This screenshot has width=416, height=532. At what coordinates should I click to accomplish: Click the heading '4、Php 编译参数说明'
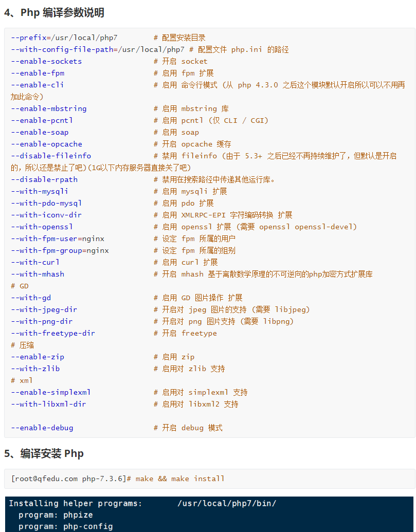pyautogui.click(x=54, y=12)
